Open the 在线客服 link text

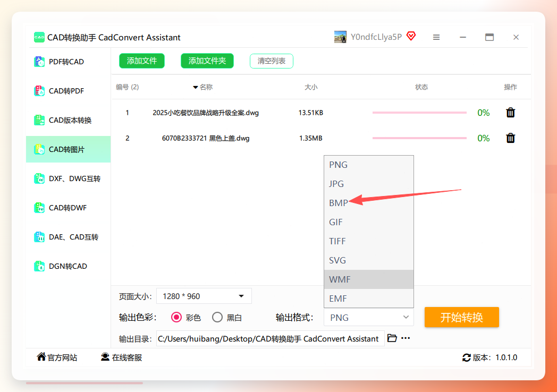(x=127, y=357)
